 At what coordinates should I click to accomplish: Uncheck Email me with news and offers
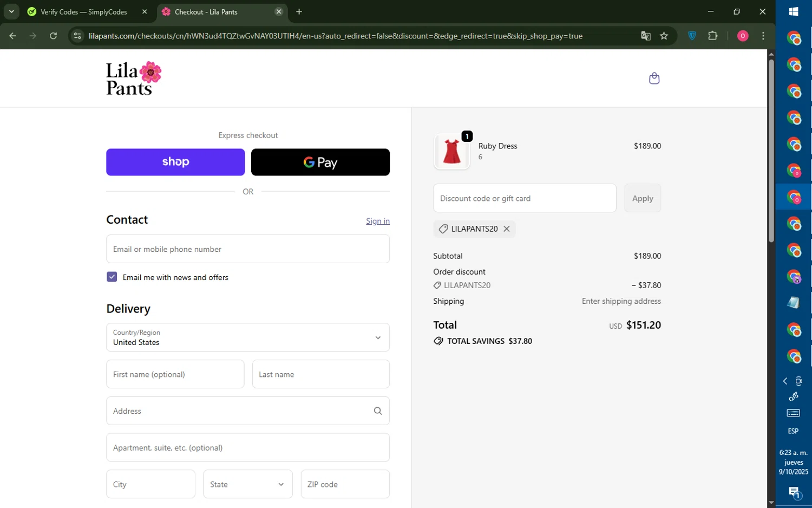112,277
